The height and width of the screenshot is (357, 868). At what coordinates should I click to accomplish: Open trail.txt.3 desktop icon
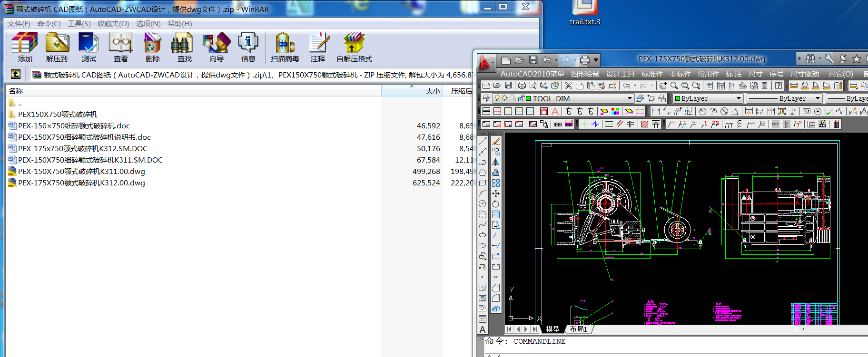pyautogui.click(x=585, y=13)
